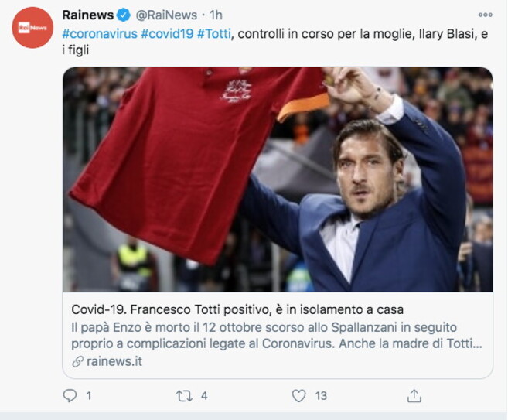Viewport: 508px width, 420px height.
Task: Open the three-dot more options menu
Action: tap(486, 15)
